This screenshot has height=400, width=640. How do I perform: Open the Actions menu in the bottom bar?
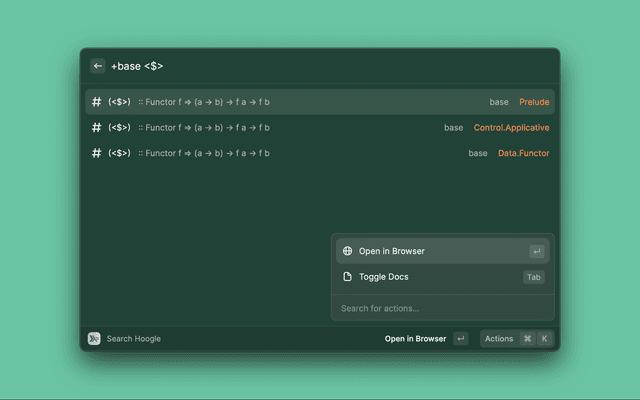pyautogui.click(x=499, y=339)
